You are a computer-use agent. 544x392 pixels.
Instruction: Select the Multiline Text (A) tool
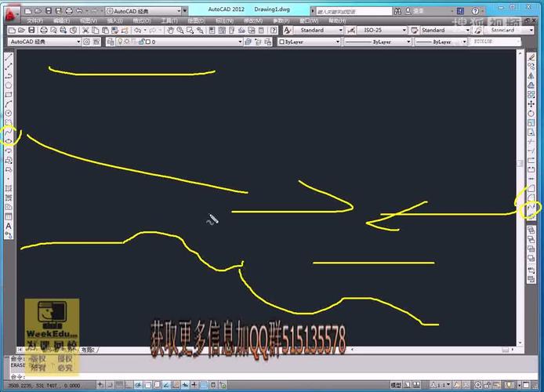9,226
